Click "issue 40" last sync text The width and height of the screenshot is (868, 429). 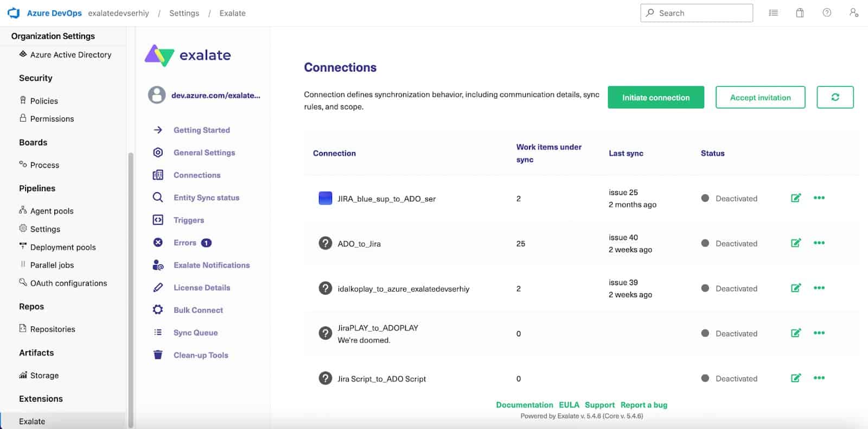click(623, 237)
